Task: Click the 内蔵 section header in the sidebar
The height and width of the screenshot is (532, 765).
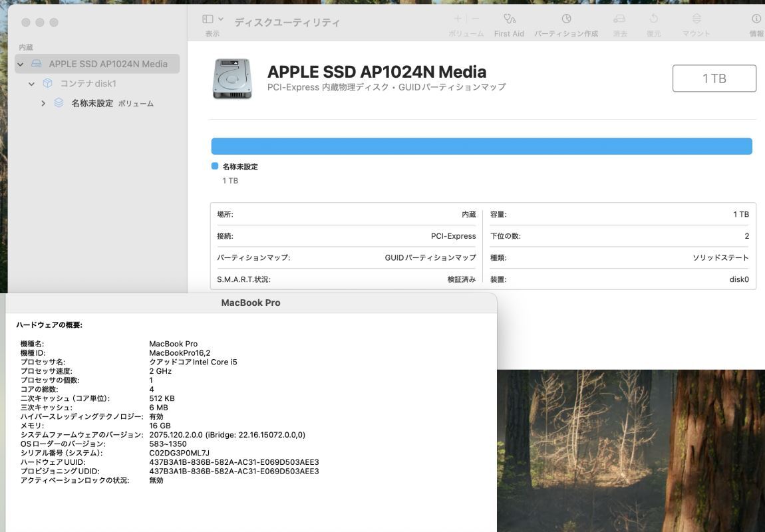Action: [x=26, y=47]
